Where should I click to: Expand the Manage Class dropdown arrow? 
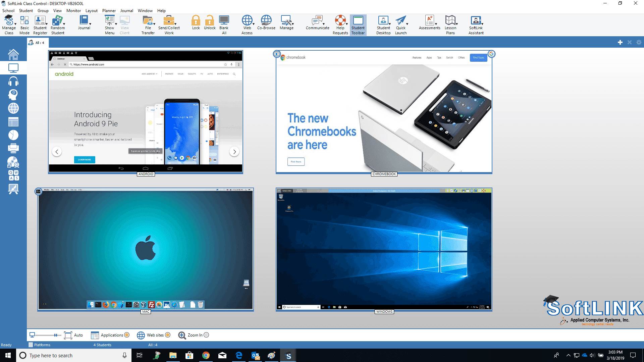click(15, 24)
